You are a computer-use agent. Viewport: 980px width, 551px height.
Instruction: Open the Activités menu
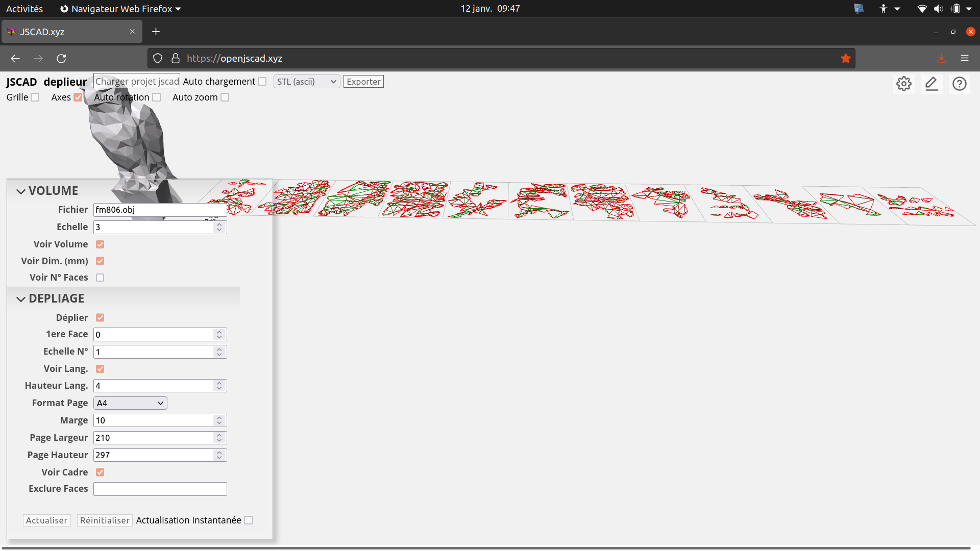point(24,8)
